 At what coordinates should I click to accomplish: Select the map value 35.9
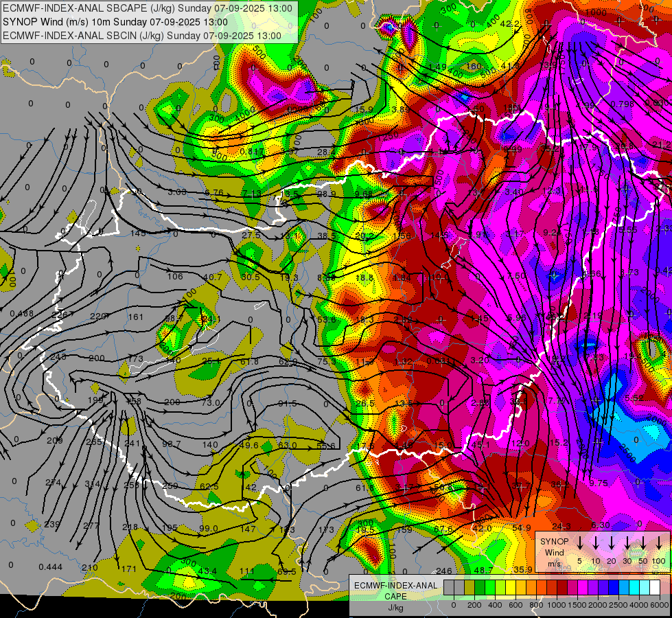point(523,569)
